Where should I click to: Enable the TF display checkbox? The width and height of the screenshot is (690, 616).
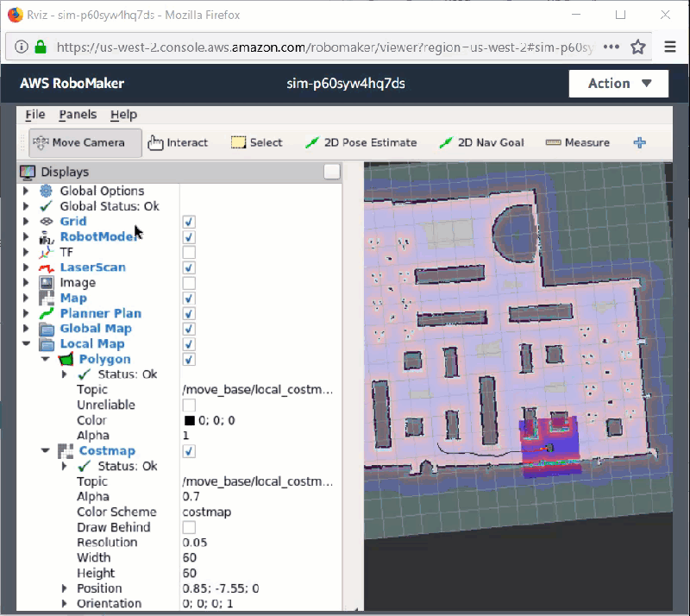click(x=189, y=252)
